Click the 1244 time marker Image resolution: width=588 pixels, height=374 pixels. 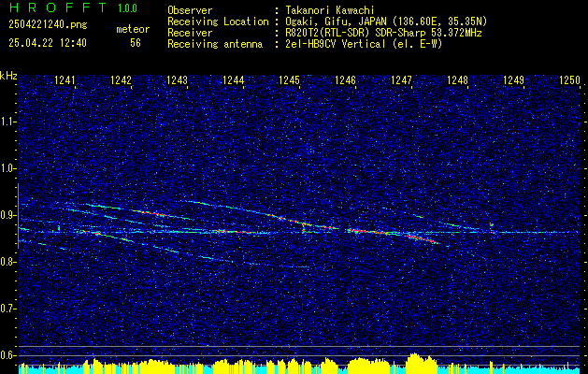(x=233, y=80)
